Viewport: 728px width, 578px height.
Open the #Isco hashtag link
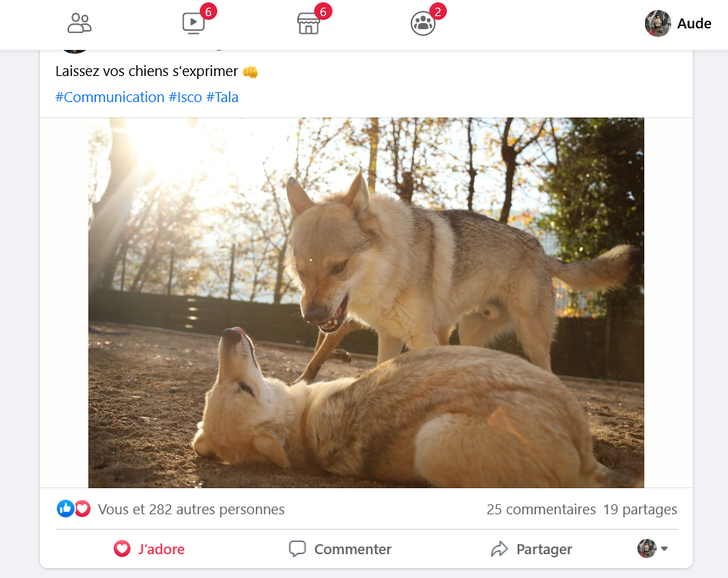[x=185, y=97]
